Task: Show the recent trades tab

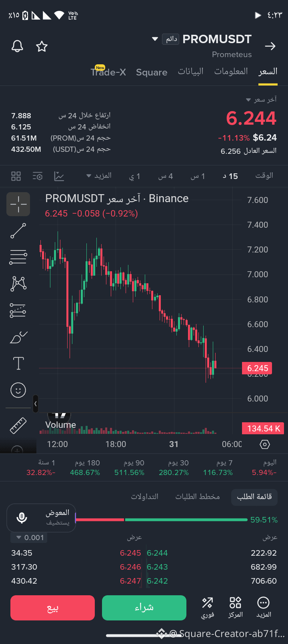Action: pyautogui.click(x=145, y=497)
